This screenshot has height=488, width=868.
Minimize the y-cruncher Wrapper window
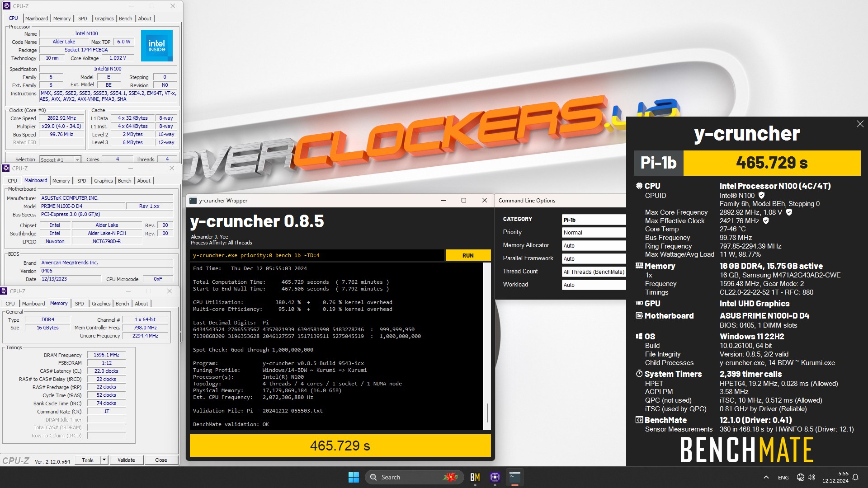443,200
